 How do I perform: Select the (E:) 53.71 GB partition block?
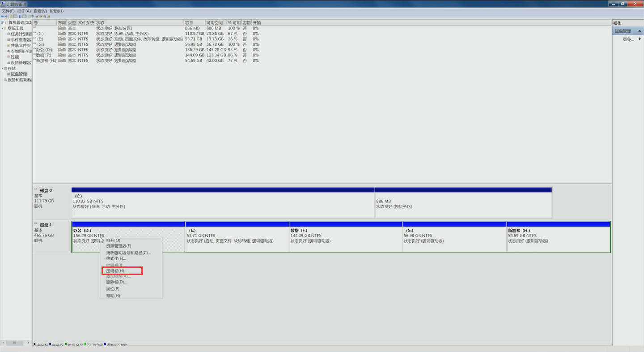237,236
